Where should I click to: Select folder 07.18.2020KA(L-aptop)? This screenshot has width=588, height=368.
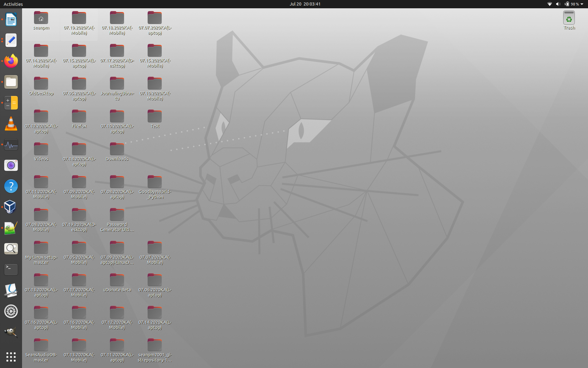[79, 154]
